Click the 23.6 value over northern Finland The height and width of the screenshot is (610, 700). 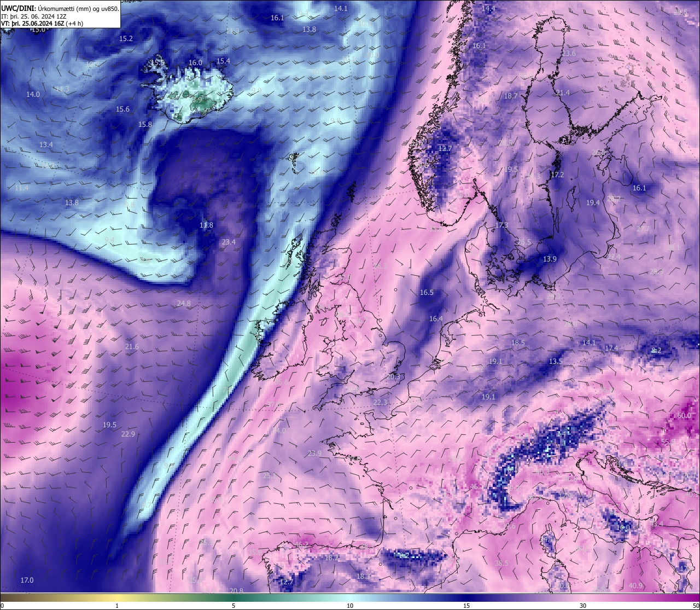pos(569,54)
